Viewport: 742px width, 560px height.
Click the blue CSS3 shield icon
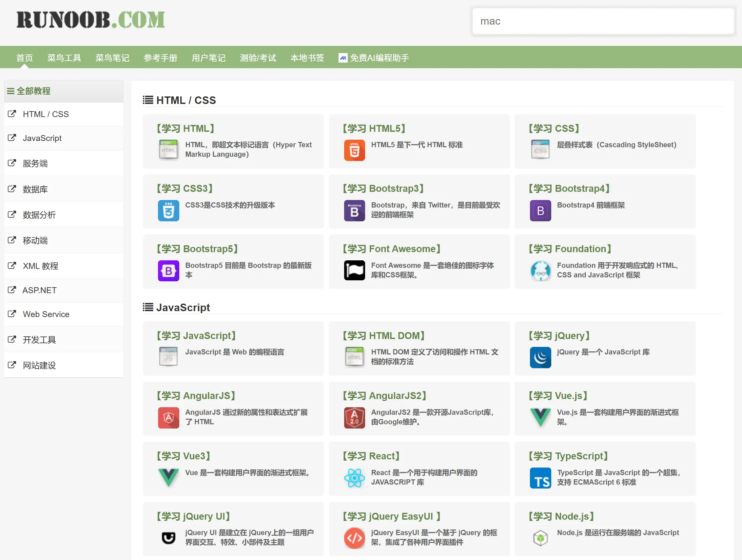tap(168, 210)
